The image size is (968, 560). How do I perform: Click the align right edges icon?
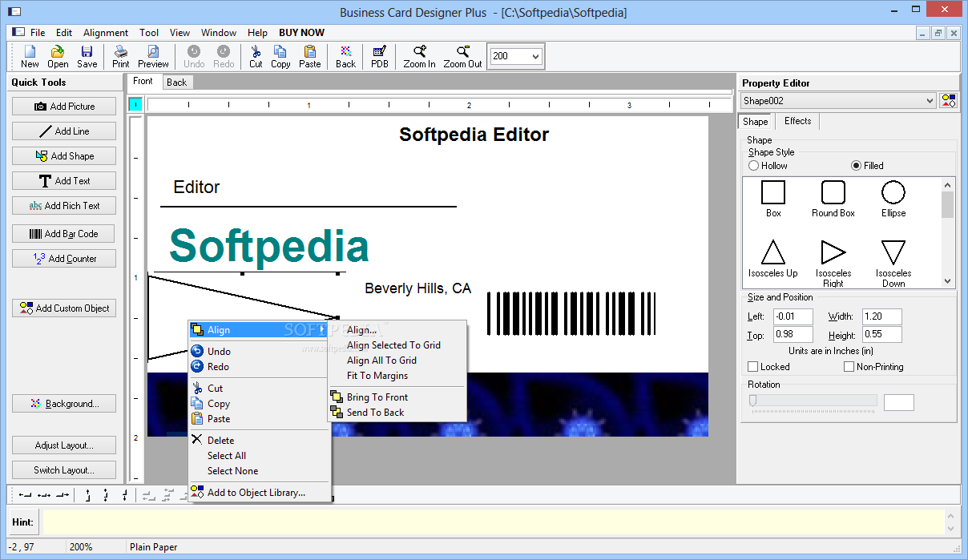(x=63, y=495)
